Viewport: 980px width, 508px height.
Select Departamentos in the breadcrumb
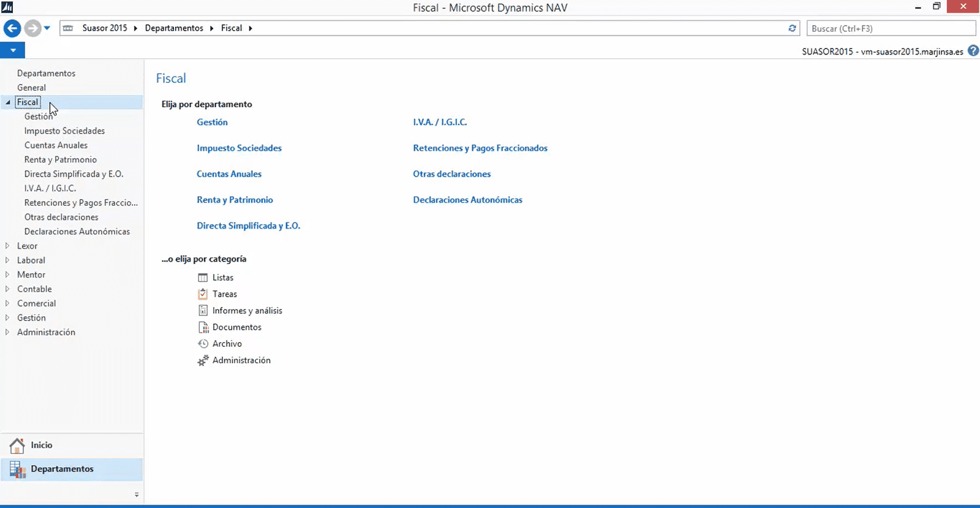click(x=174, y=28)
